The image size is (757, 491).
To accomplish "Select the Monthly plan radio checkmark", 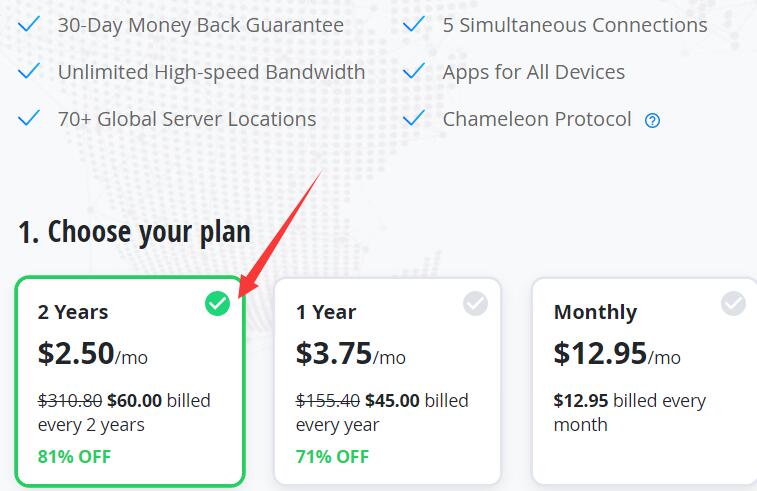I will pyautogui.click(x=733, y=303).
